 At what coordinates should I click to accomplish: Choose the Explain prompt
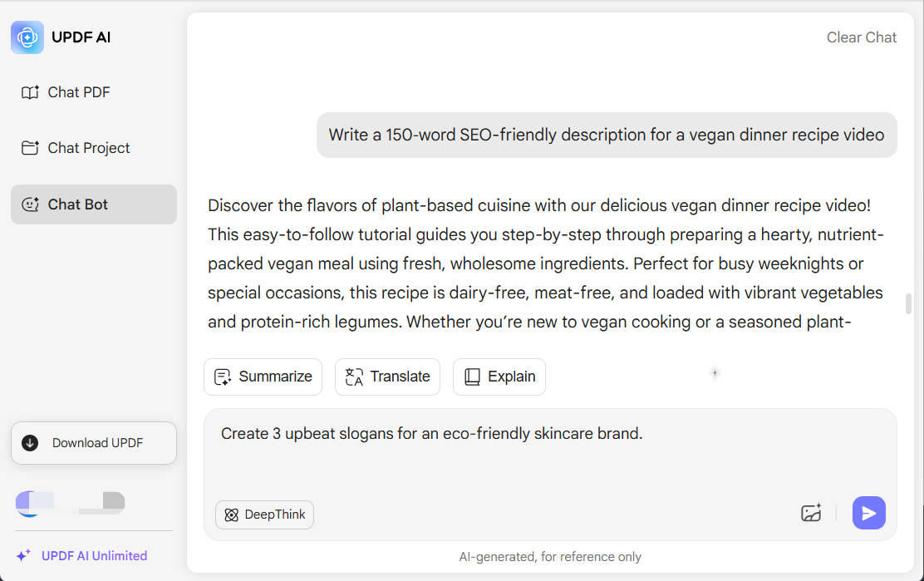click(499, 377)
